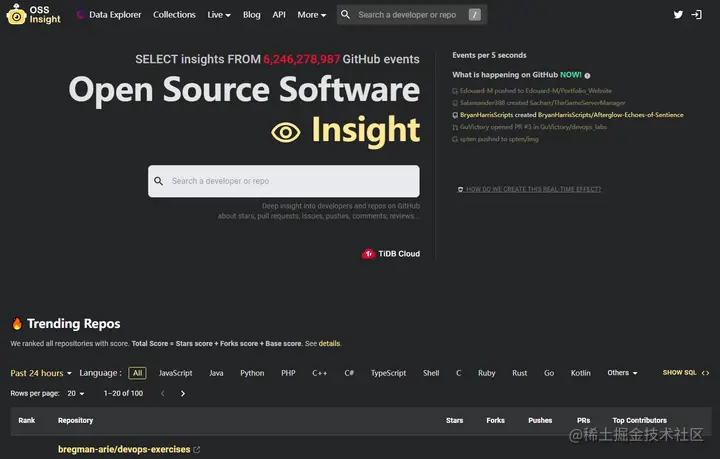This screenshot has height=459, width=720.
Task: Click the Pushes column header
Action: point(540,420)
